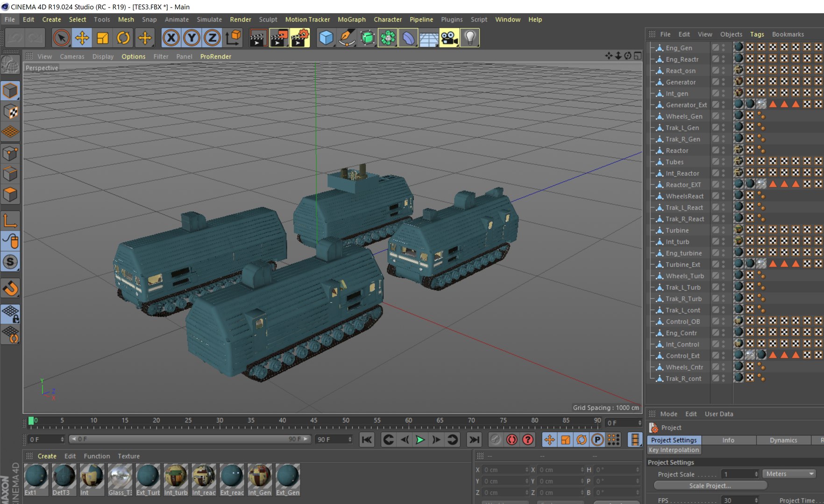Toggle visibility dots for Wheels_Gen object
The height and width of the screenshot is (504, 824).
click(723, 116)
